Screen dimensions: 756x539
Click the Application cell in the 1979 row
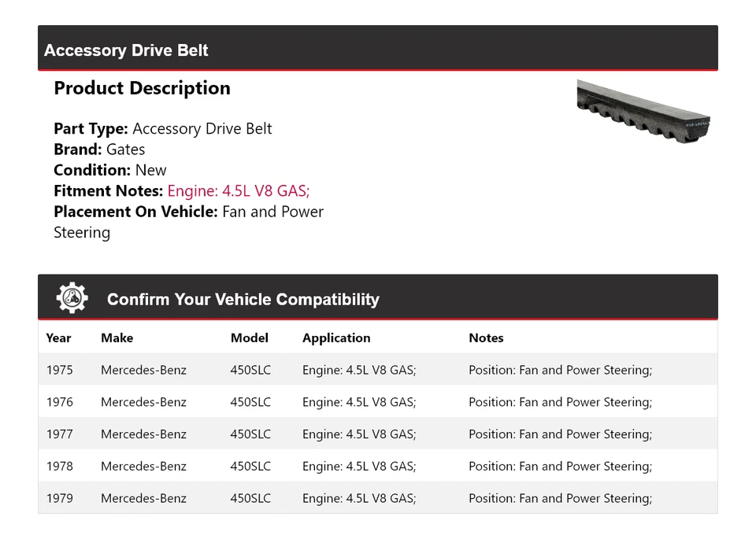(x=358, y=498)
